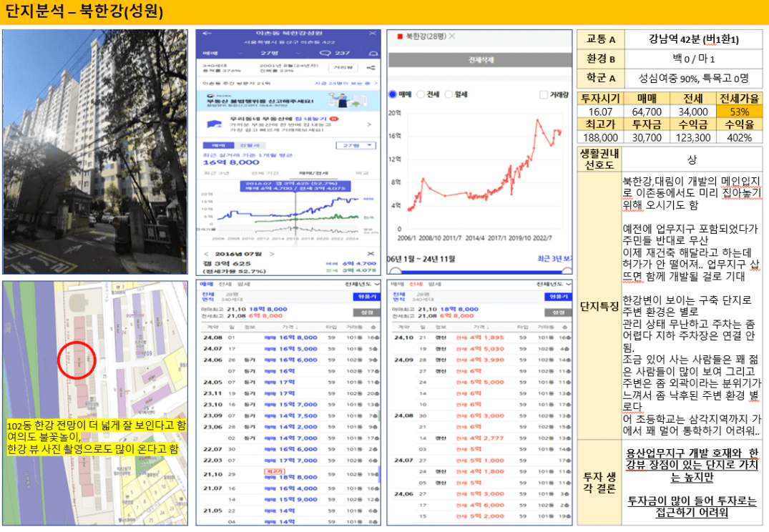
Task: Select the 24.07 sale row at 16억 5,000
Action: [x=290, y=349]
